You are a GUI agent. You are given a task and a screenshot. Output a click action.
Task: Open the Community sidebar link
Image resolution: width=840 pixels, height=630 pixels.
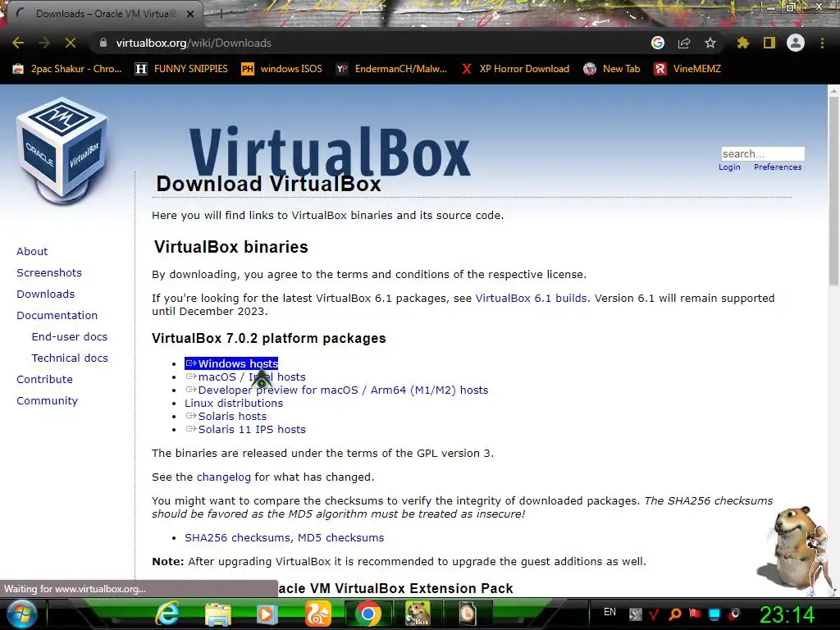pos(47,400)
